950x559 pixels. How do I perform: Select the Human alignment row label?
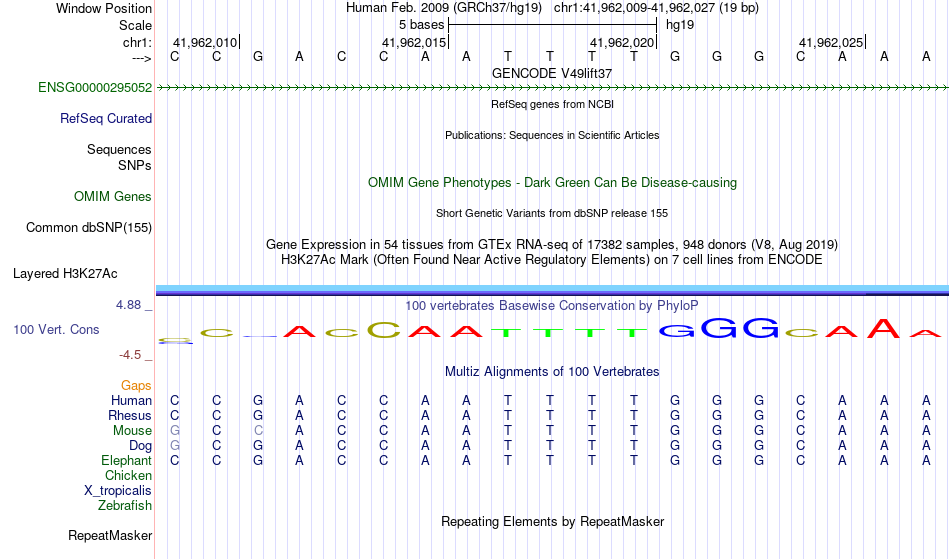click(131, 401)
